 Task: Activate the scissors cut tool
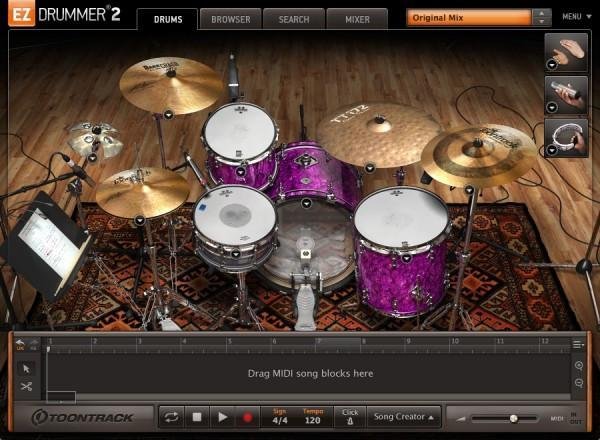(26, 386)
